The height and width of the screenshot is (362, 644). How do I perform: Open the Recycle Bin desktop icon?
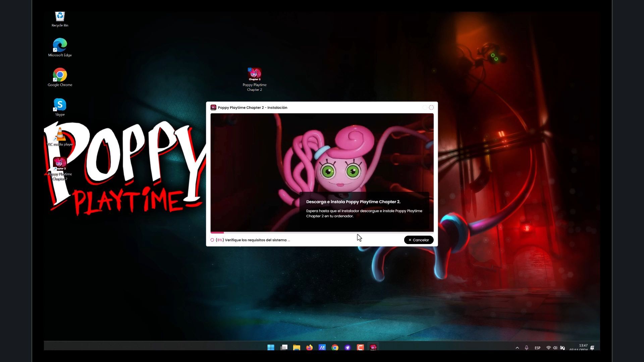(x=60, y=19)
